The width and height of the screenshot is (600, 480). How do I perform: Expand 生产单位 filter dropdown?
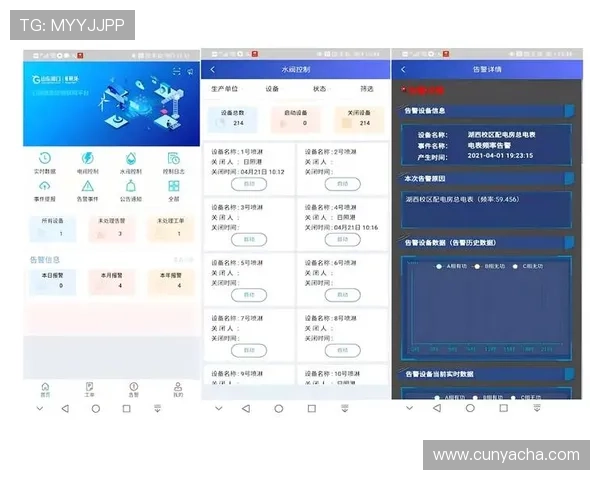click(226, 89)
